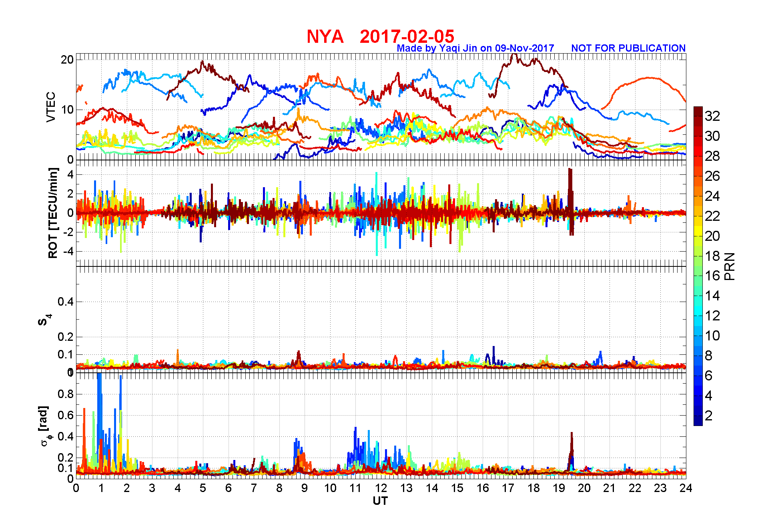Click the cyan colorbar segment near label 12
Image resolution: width=762 pixels, height=532 pixels.
tap(698, 316)
